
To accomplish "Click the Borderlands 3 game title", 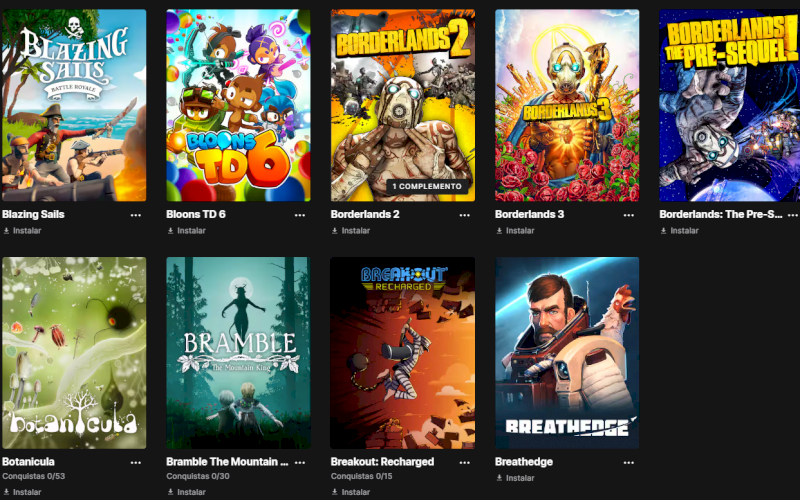I will (530, 214).
